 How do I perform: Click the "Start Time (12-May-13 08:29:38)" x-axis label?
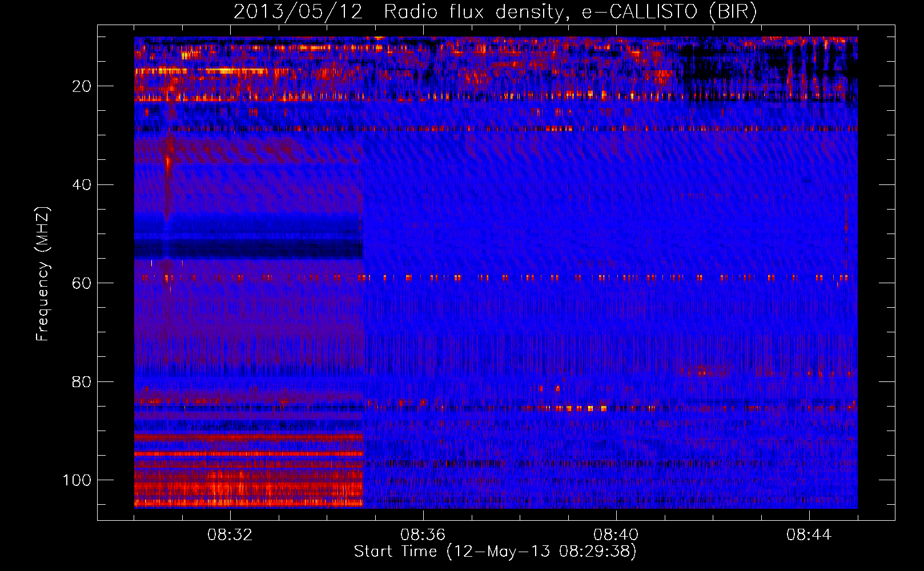(x=495, y=552)
